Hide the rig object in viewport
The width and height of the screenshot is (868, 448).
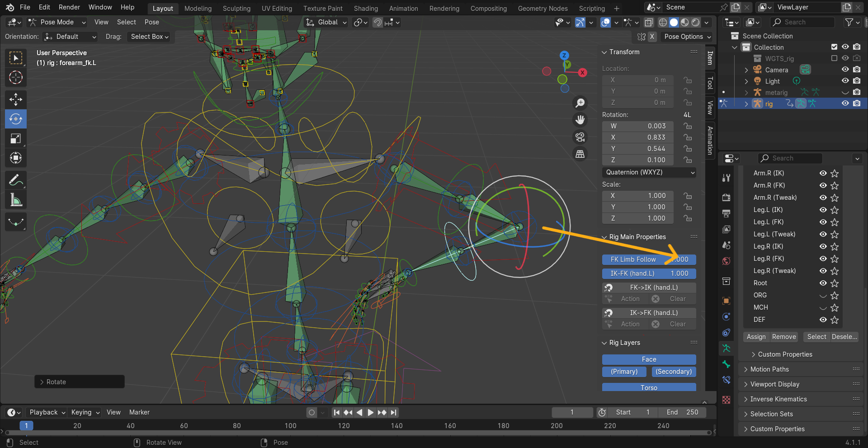pyautogui.click(x=845, y=104)
